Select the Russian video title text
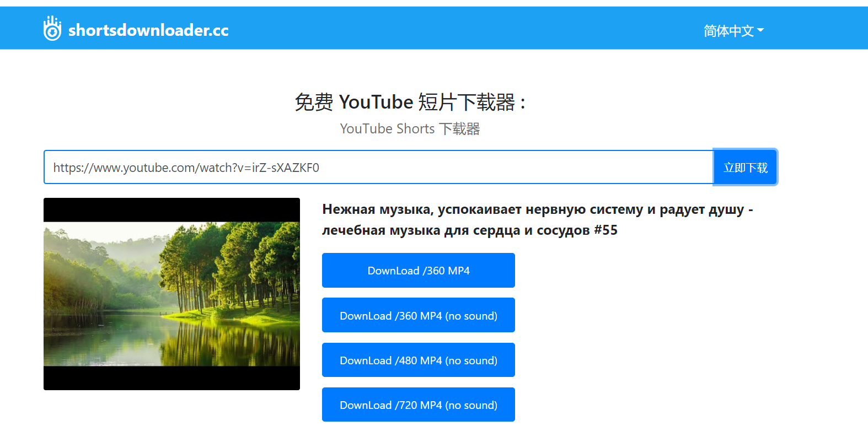 pyautogui.click(x=538, y=219)
